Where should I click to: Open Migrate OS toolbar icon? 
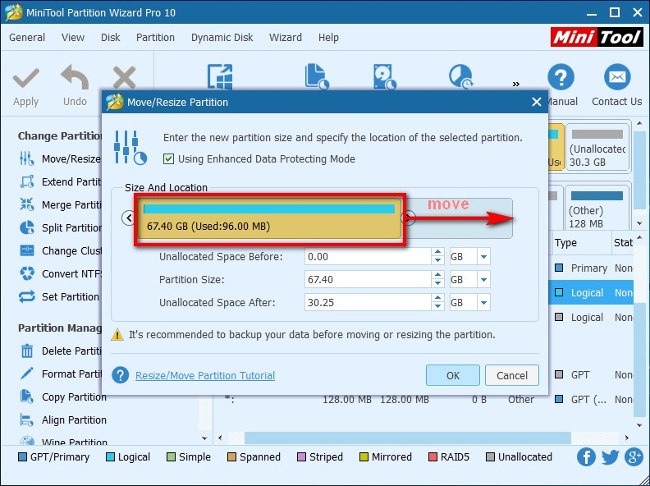220,77
